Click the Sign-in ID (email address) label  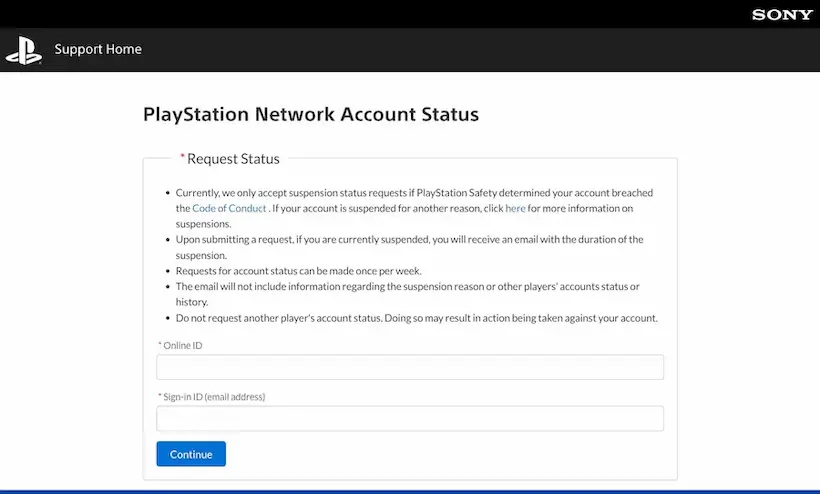coord(212,397)
